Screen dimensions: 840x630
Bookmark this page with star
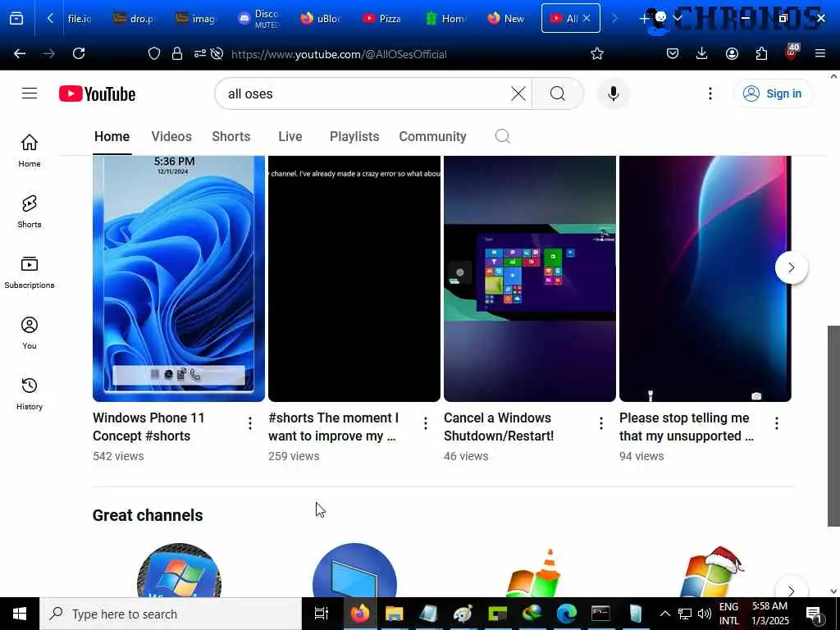click(597, 53)
